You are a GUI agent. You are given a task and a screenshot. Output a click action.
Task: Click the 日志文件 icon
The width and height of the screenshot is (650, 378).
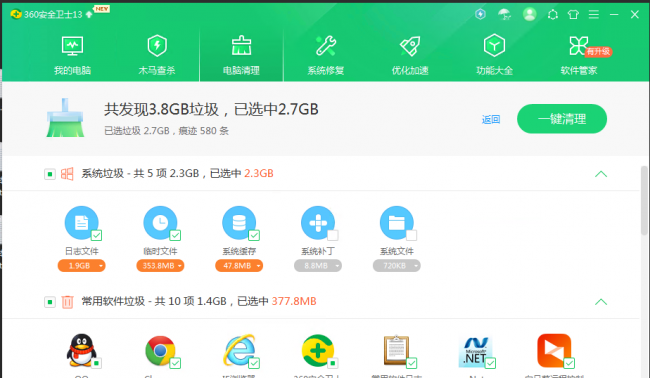[82, 223]
